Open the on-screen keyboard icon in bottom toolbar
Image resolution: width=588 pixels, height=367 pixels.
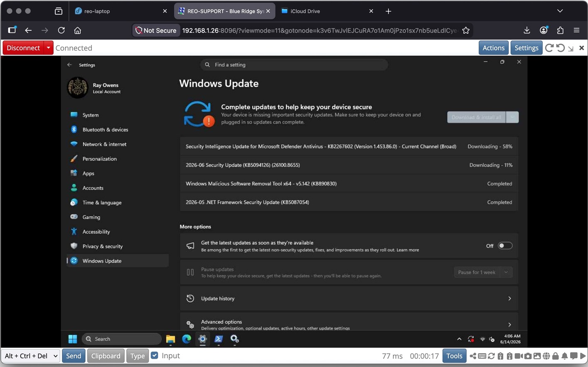[482, 356]
